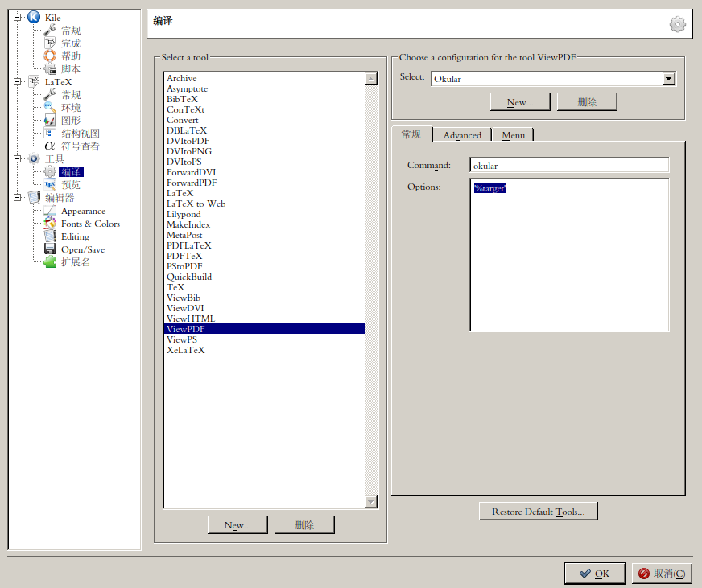Switch to the Menu tab
Viewport: 702px width, 588px height.
click(x=513, y=135)
